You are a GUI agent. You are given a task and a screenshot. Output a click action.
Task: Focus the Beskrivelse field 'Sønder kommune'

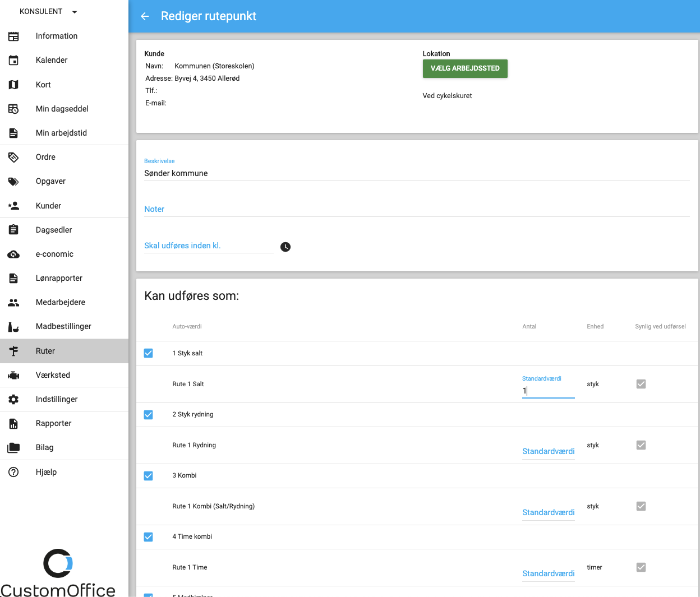[417, 174]
